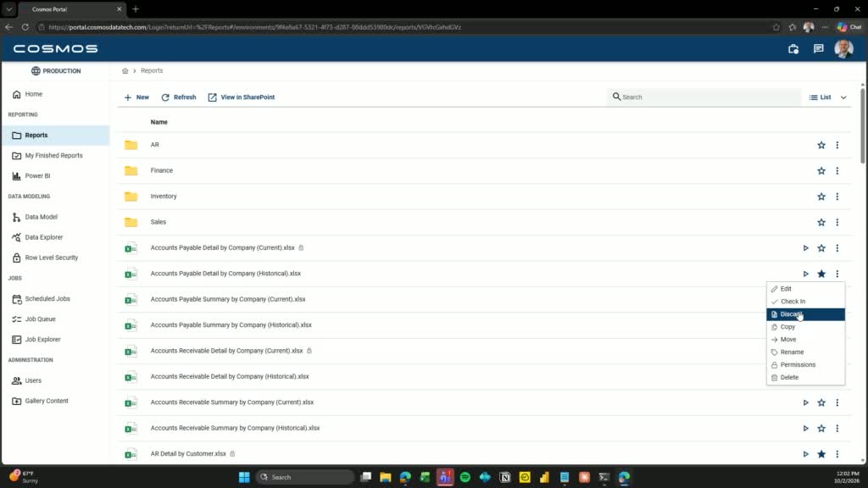
Task: Open the AR folder
Action: coord(154,145)
